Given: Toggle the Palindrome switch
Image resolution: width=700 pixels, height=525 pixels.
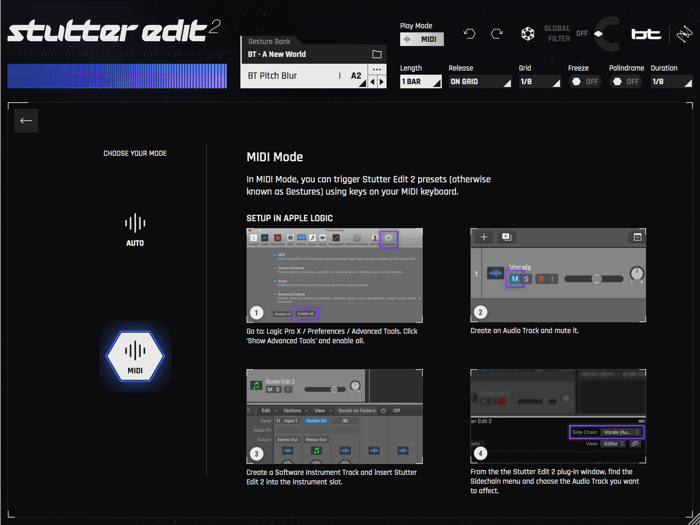Looking at the screenshot, I should pyautogui.click(x=626, y=82).
